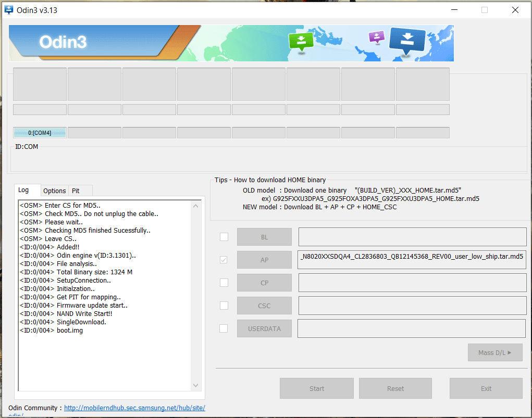Close the Odin3 window

click(515, 10)
